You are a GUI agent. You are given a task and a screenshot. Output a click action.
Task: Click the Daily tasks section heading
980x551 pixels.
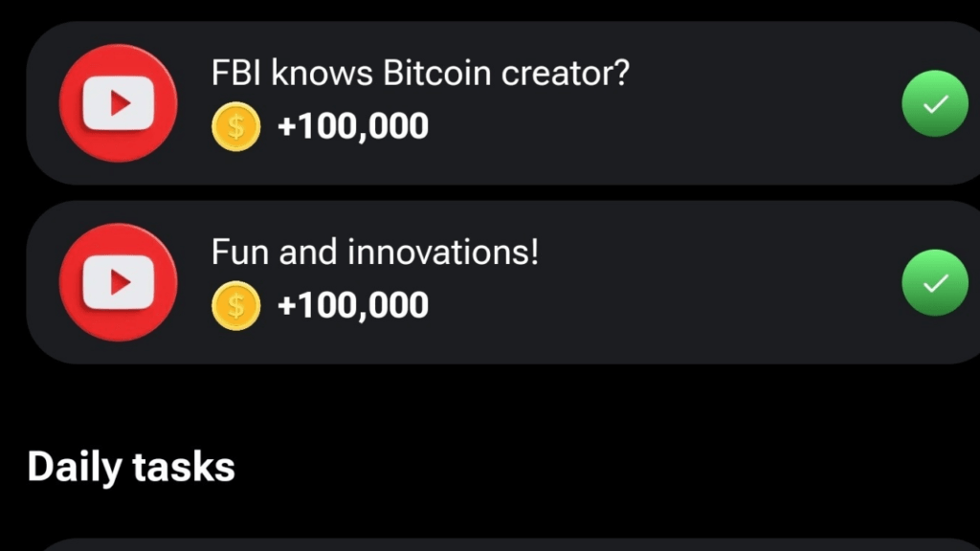pyautogui.click(x=131, y=467)
